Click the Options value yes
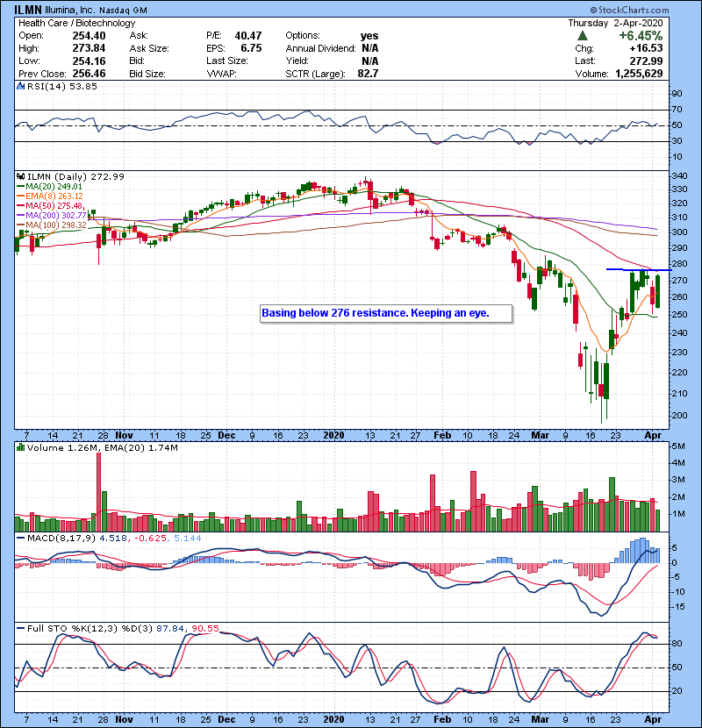The image size is (702, 728). [x=369, y=36]
